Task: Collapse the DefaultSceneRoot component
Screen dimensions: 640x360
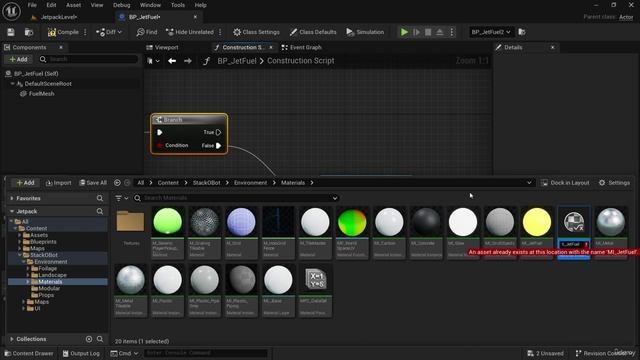Action: [x=12, y=84]
